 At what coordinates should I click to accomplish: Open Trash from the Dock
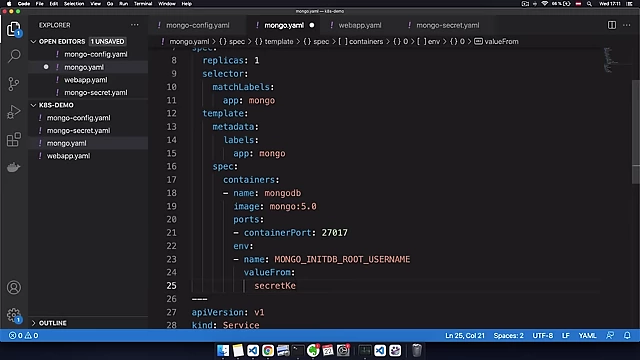(416, 350)
